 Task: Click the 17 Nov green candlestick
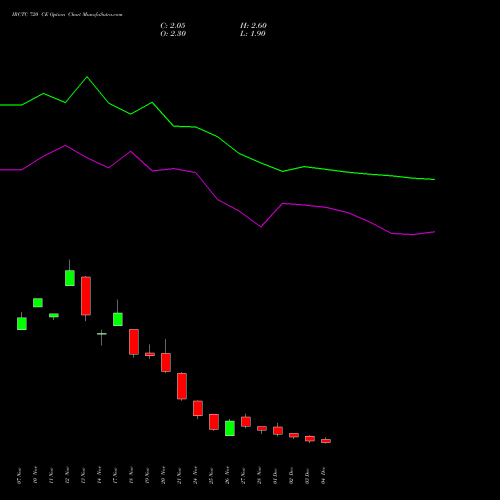[118, 319]
